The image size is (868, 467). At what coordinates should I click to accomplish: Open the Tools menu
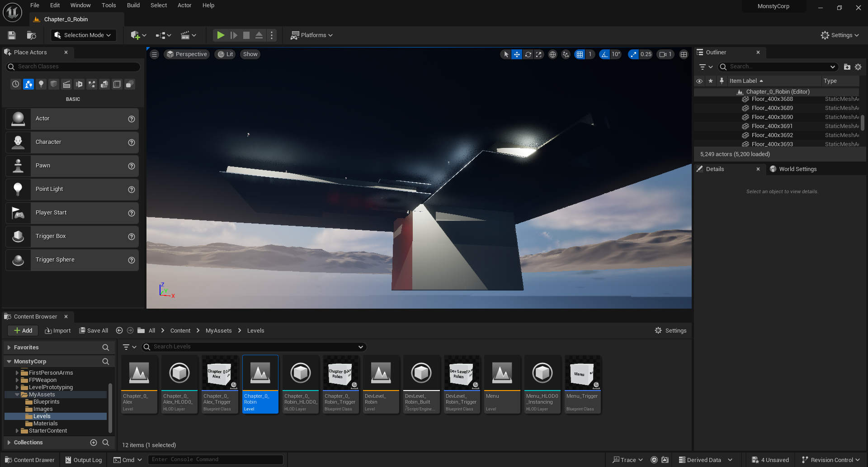(108, 5)
